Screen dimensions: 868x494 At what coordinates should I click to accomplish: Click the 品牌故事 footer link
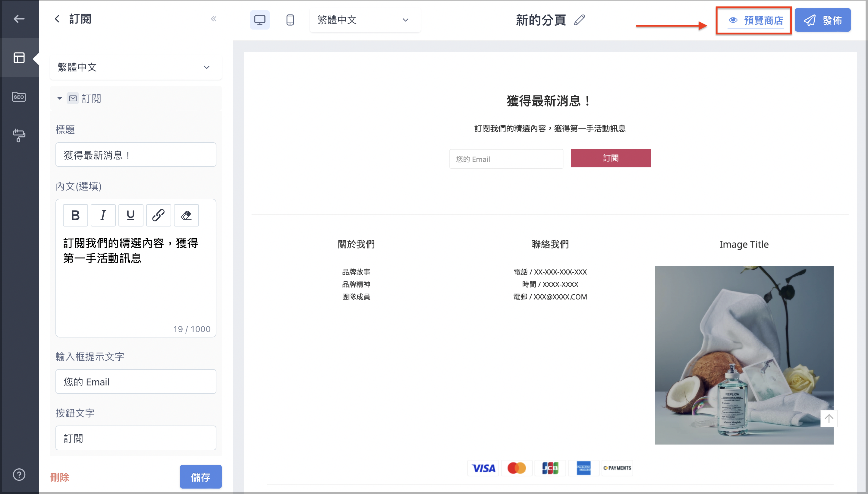click(356, 272)
